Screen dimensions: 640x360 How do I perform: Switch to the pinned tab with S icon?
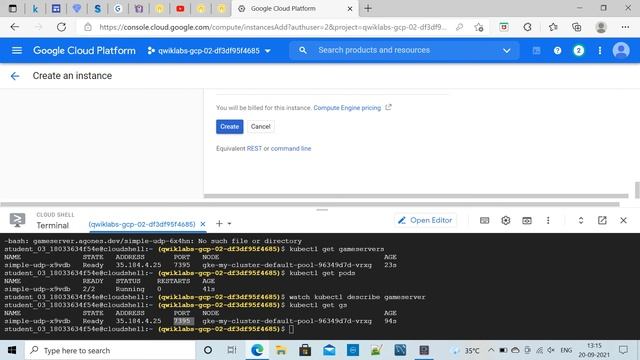coord(97,9)
